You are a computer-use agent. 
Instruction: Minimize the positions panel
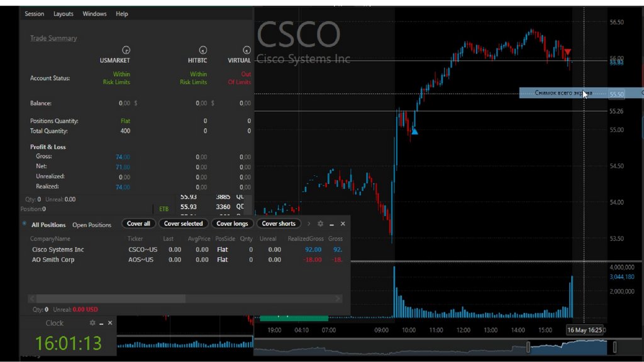(x=332, y=224)
